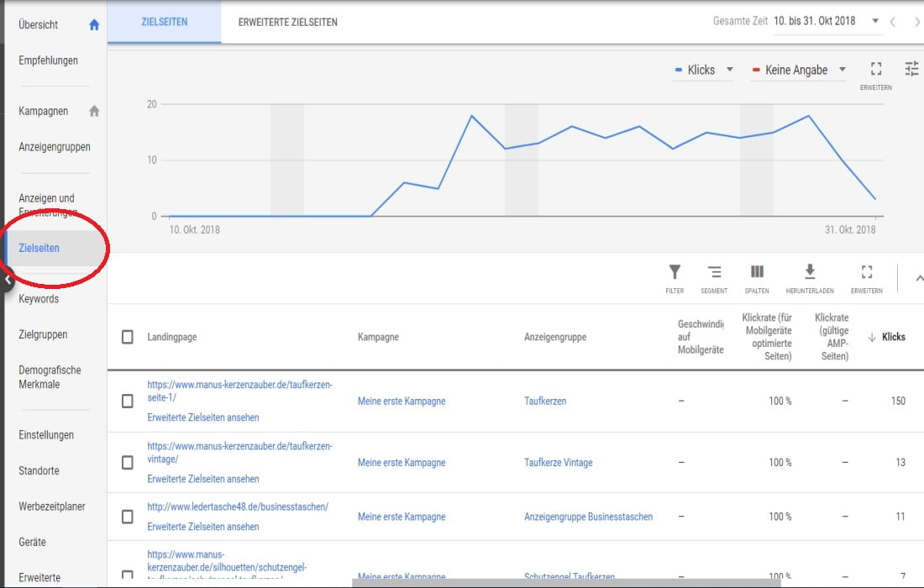Open the Taufkerze Vintage ad group link
The height and width of the screenshot is (588, 924).
(559, 463)
